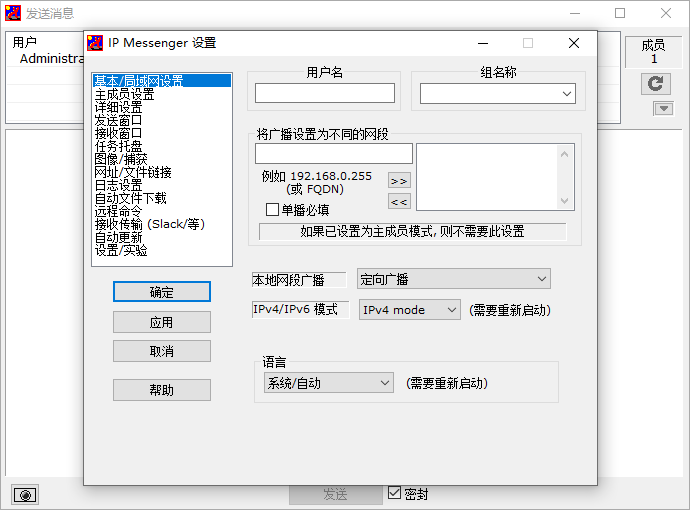Toggle the 密封 checkbox in the send window
Image resolution: width=690 pixels, height=510 pixels.
coord(394,493)
